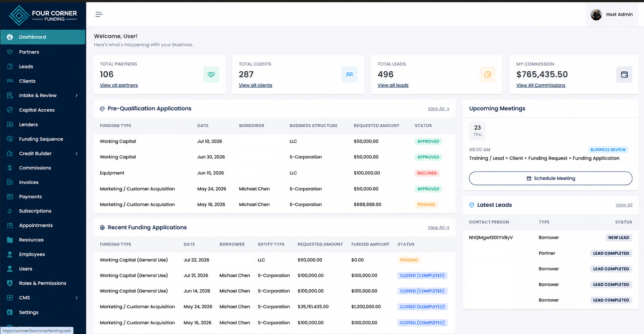Click the Partners handshake sidebar icon

(10, 52)
